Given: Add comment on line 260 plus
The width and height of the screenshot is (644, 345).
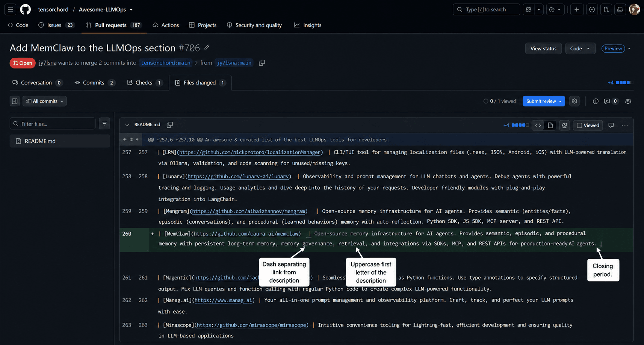Looking at the screenshot, I should (x=153, y=234).
